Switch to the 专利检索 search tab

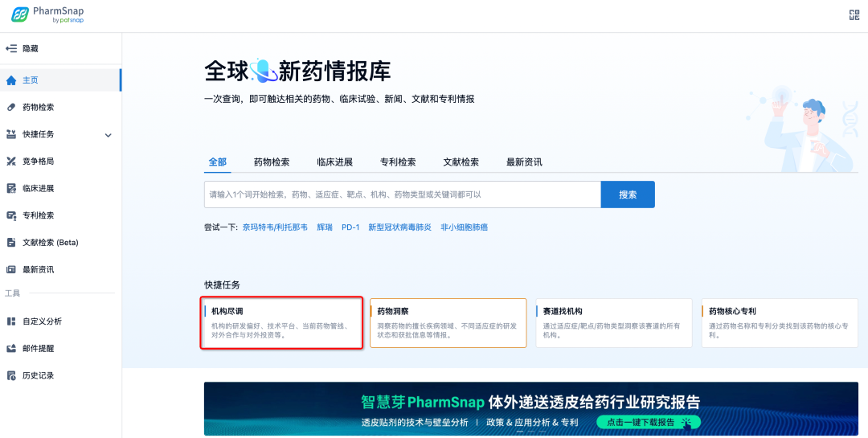pos(398,162)
